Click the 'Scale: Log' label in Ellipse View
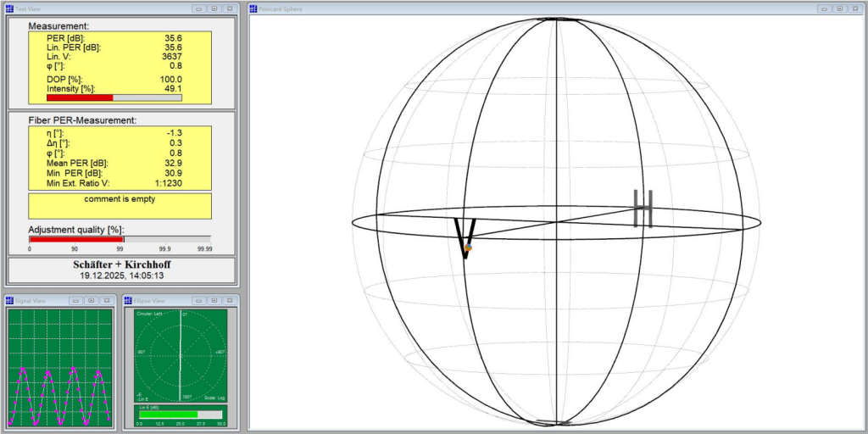868x434 pixels. pos(214,398)
